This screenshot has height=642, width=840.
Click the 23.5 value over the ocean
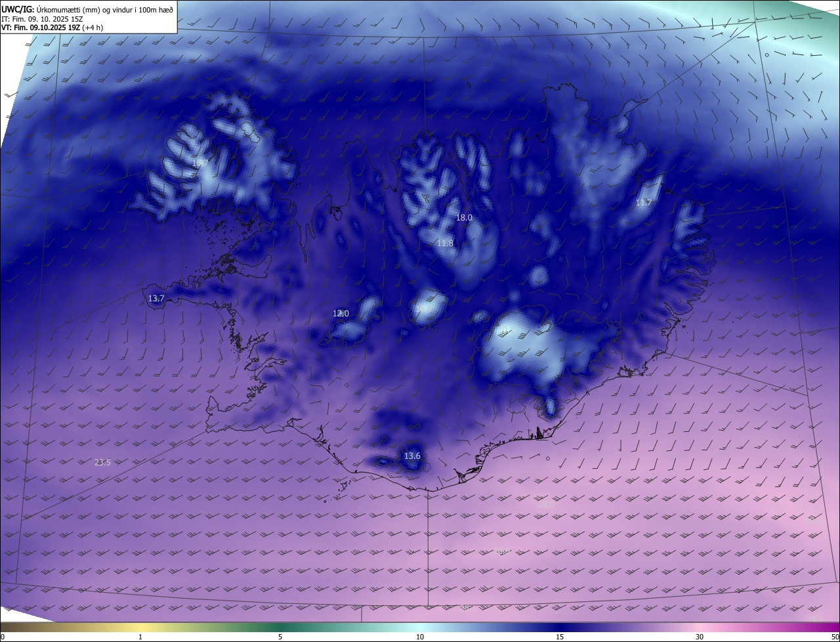(102, 462)
